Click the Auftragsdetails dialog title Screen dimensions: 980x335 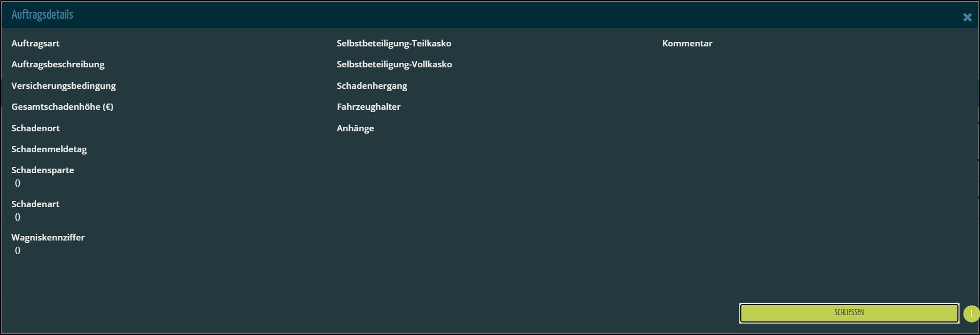click(x=42, y=15)
